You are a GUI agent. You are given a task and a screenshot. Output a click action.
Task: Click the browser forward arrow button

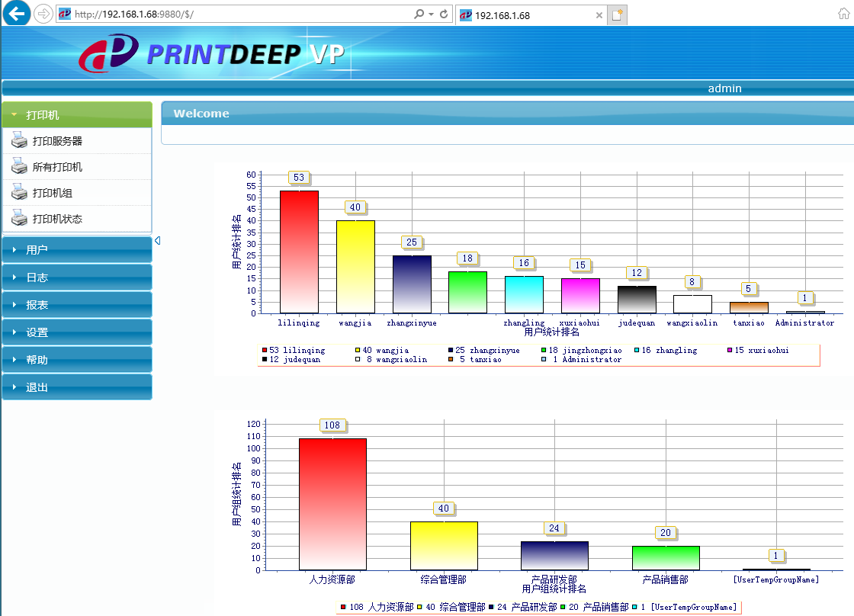click(43, 14)
